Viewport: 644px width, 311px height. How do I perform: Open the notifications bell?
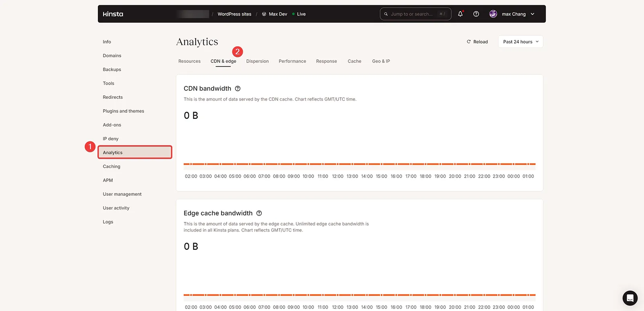[460, 14]
